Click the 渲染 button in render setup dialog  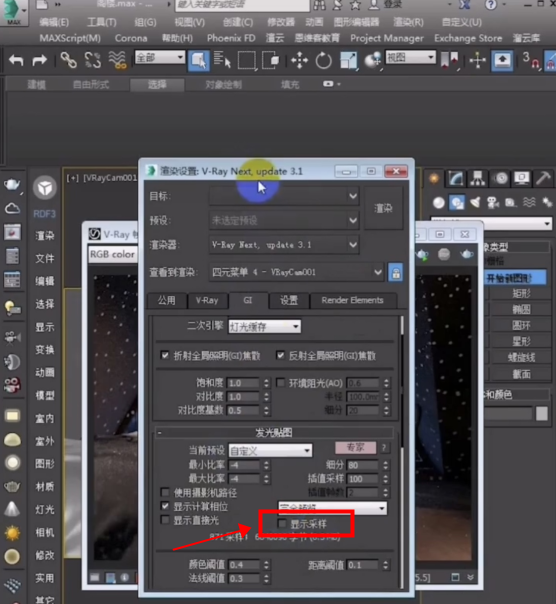(x=383, y=208)
